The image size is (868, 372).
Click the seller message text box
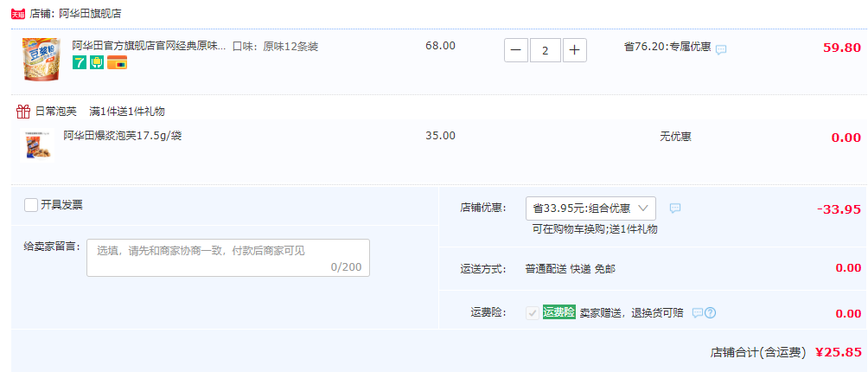pos(228,258)
